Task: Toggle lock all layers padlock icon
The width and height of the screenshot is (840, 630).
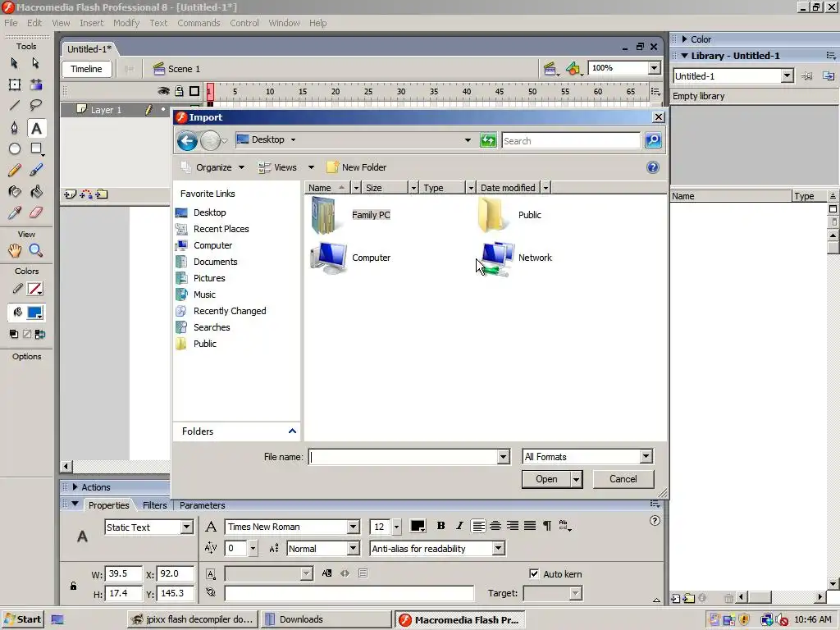Action: pyautogui.click(x=179, y=92)
